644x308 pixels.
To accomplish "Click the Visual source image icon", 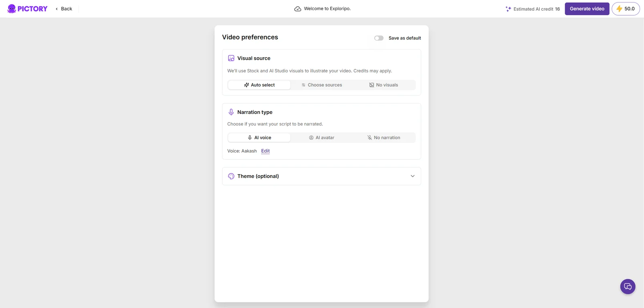I will pos(231,58).
